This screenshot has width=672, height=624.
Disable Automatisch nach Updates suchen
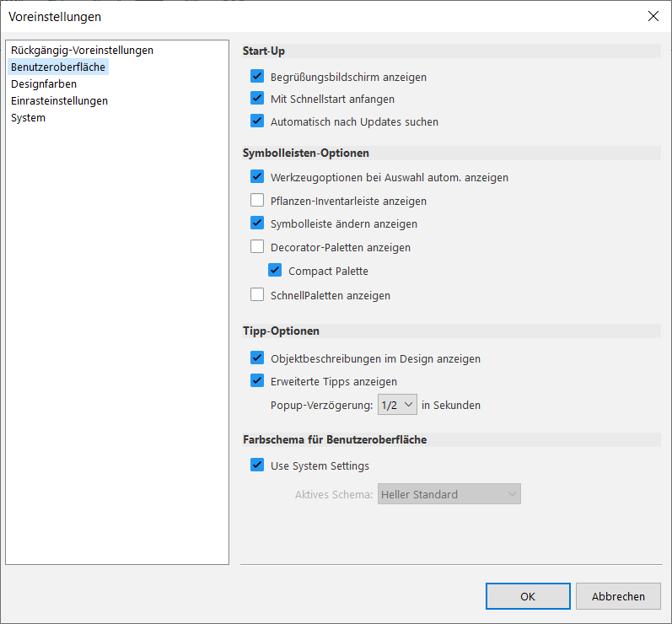(257, 121)
